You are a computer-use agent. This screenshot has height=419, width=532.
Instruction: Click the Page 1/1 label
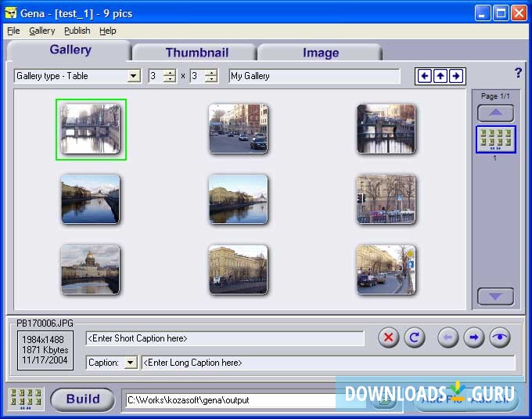click(x=495, y=96)
